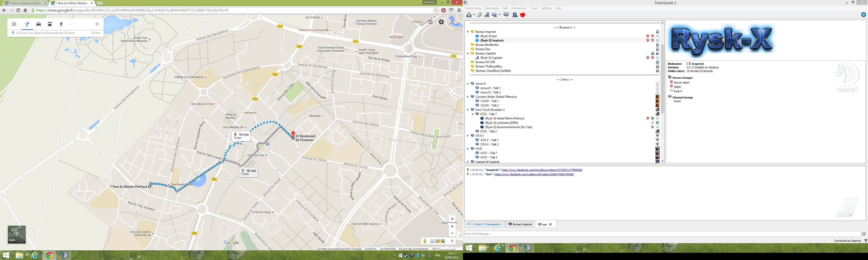Viewport: 868px width, 260px height.
Task: Open the volume control in system tray
Action: click(x=424, y=256)
